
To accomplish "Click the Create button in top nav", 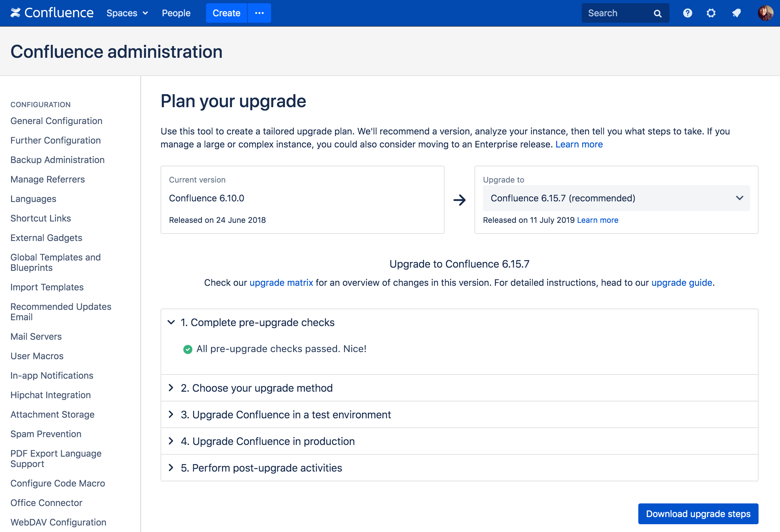I will pos(227,13).
